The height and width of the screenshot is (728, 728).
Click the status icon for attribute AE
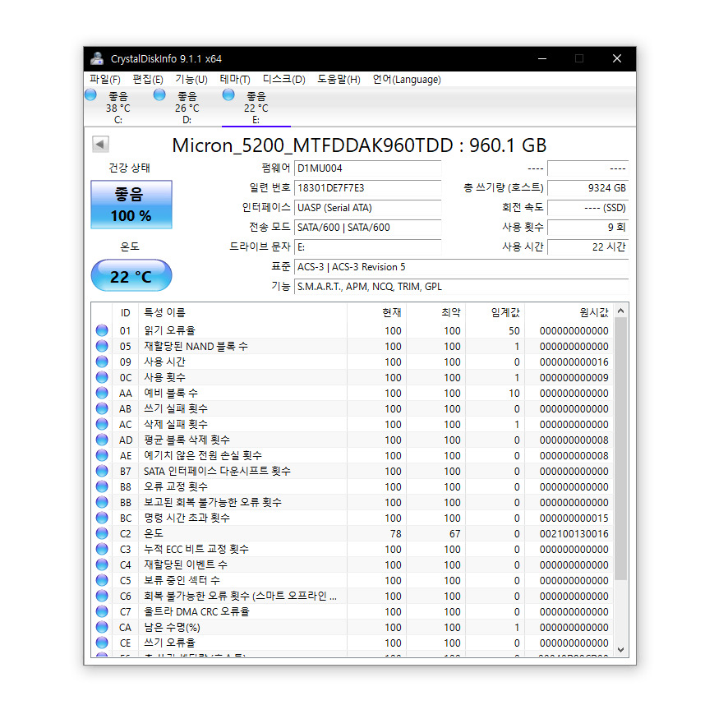coord(102,455)
